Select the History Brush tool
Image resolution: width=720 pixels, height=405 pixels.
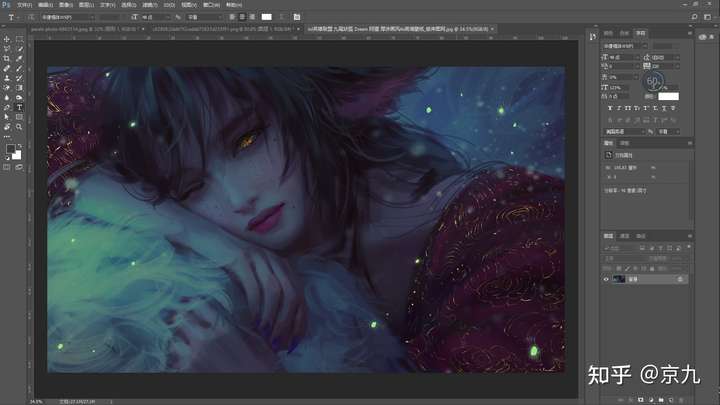coord(19,78)
